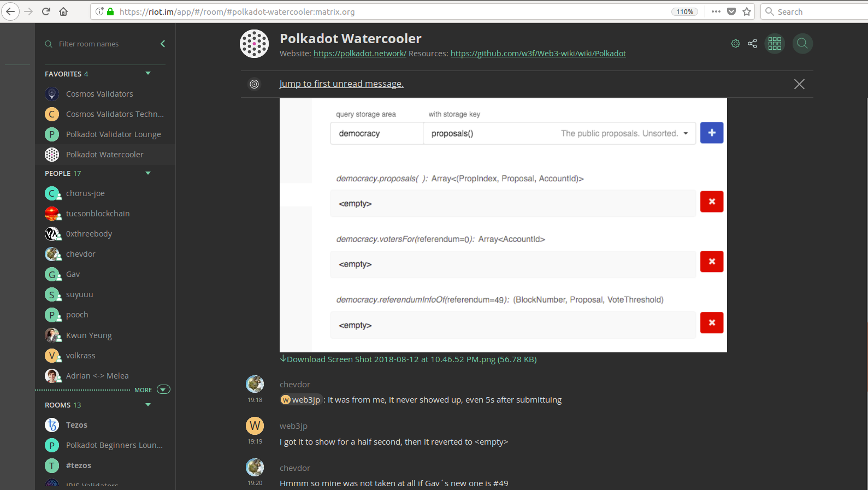Open chat with Adrian <-> Melea
Image resolution: width=868 pixels, height=490 pixels.
point(105,376)
